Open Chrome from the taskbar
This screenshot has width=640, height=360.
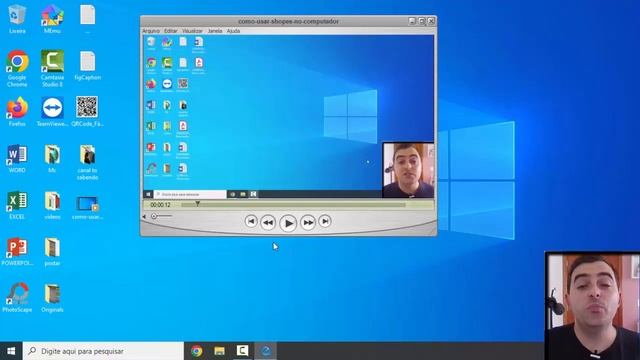(x=197, y=351)
